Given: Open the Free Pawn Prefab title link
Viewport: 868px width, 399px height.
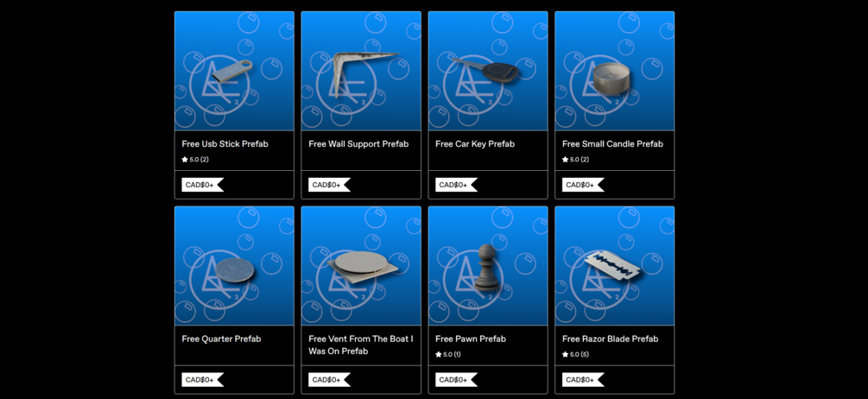Looking at the screenshot, I should click(471, 339).
